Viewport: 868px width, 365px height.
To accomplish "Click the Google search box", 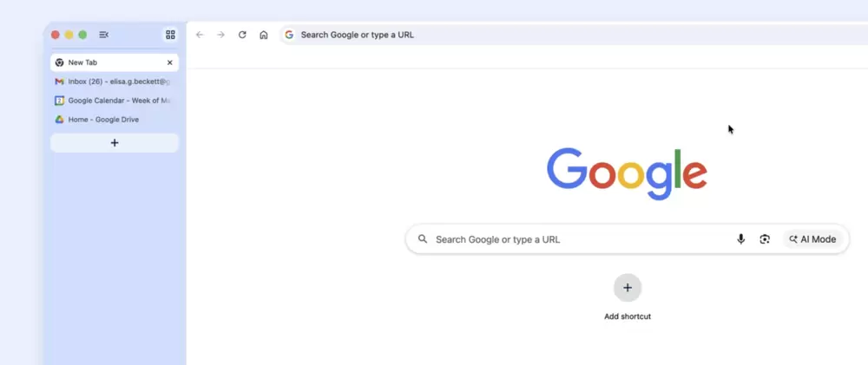I will tap(573, 239).
